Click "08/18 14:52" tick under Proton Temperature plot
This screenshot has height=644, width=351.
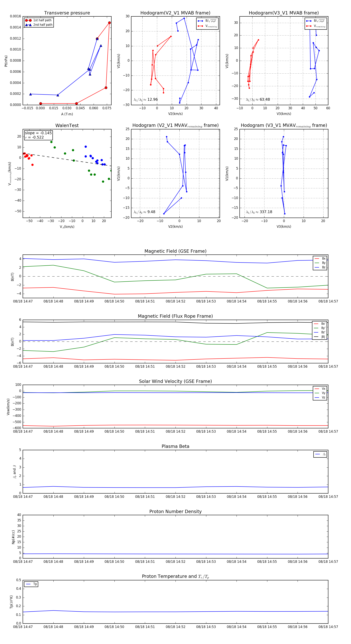click(175, 627)
